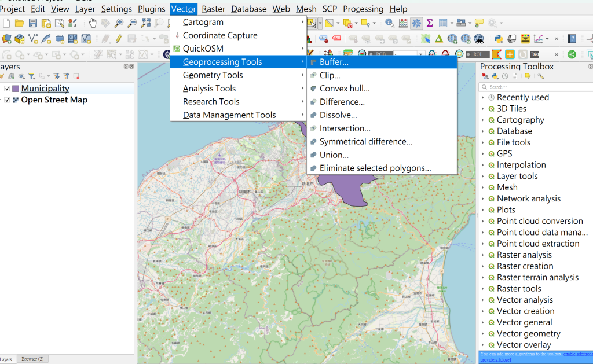
Task: Open the Field Calculator abacus icon
Action: [x=403, y=23]
